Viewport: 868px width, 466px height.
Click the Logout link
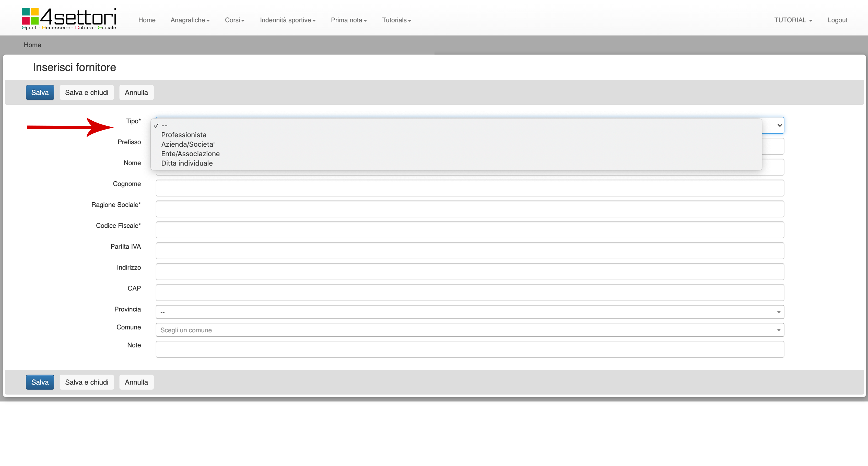837,20
